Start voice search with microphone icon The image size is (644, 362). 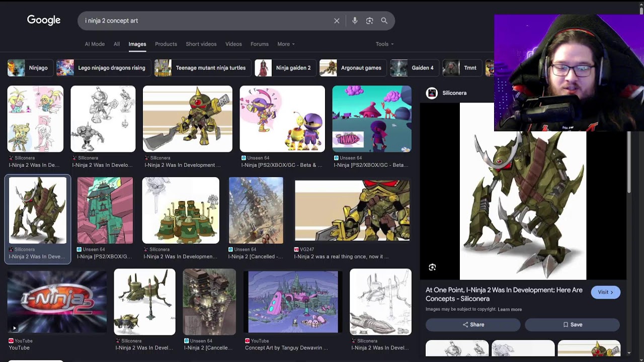coord(355,21)
